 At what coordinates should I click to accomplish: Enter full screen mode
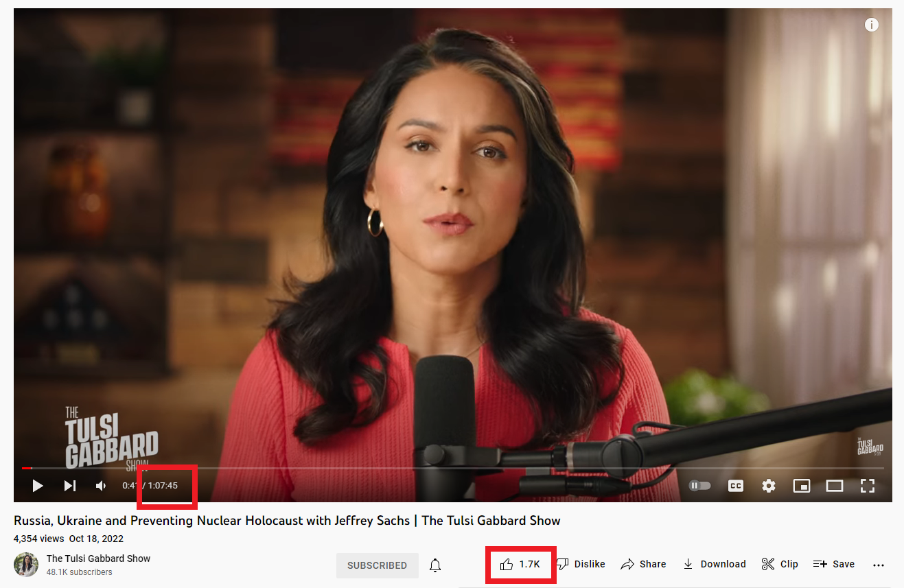point(868,486)
